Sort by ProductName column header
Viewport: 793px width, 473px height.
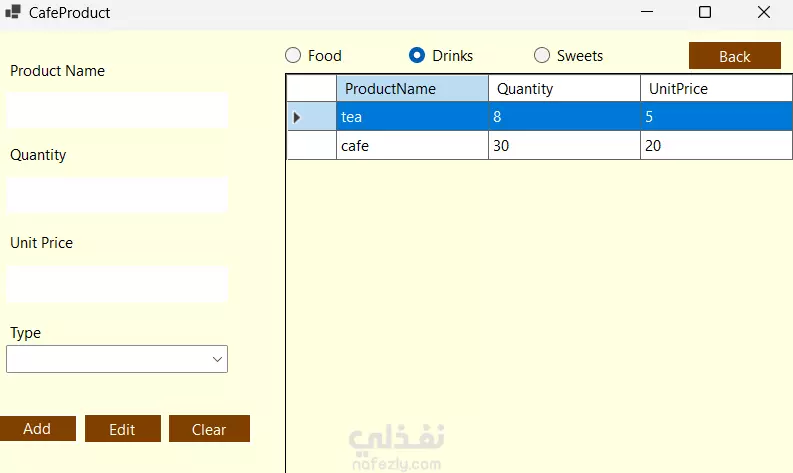[412, 89]
